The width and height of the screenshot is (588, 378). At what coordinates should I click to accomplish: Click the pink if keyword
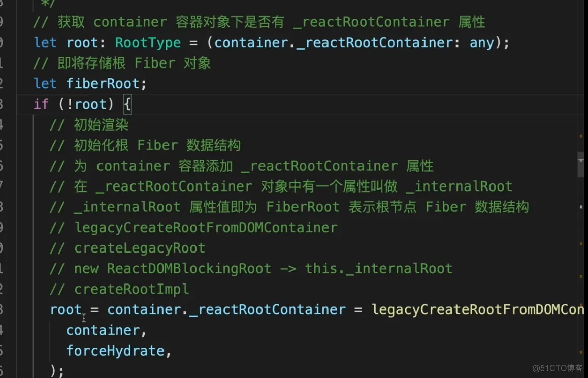[x=41, y=104]
